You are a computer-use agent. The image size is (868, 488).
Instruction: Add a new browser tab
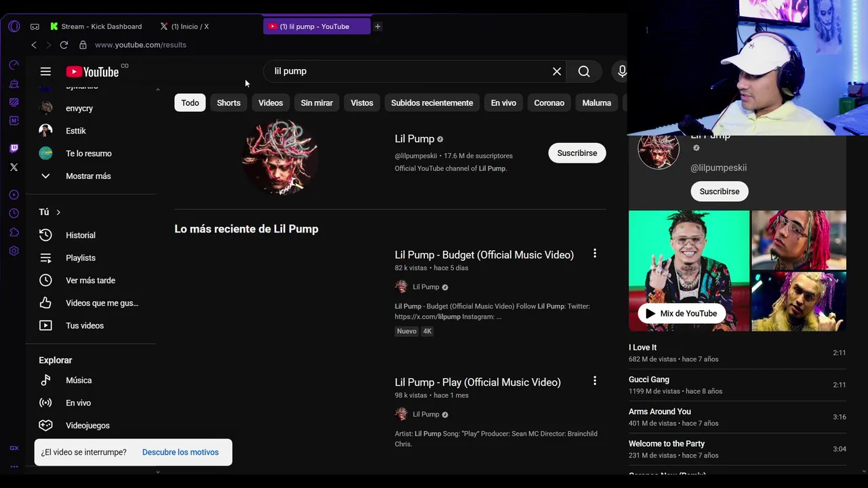point(378,26)
